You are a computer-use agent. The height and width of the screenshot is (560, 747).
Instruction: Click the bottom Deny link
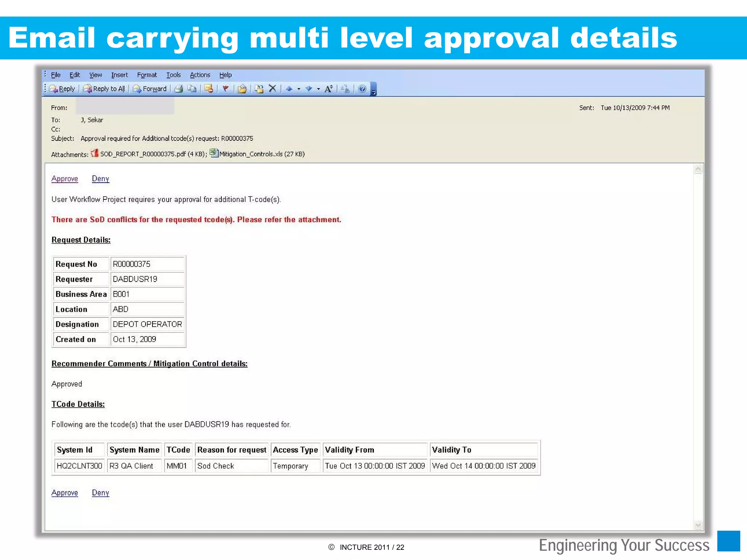coord(100,493)
